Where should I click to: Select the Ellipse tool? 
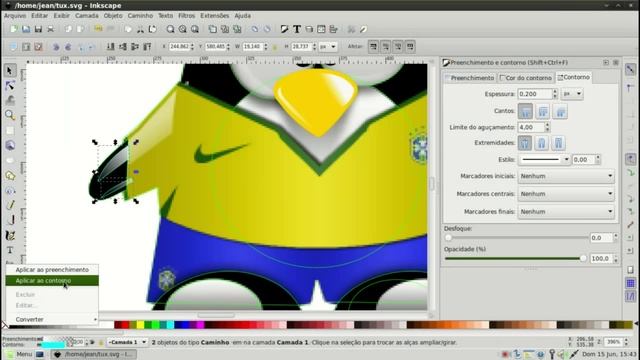tap(10, 160)
